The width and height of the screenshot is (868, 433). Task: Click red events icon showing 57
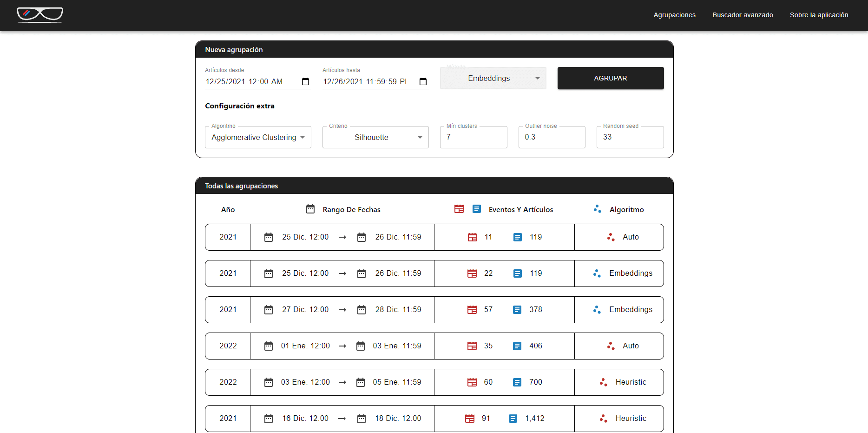coord(472,310)
